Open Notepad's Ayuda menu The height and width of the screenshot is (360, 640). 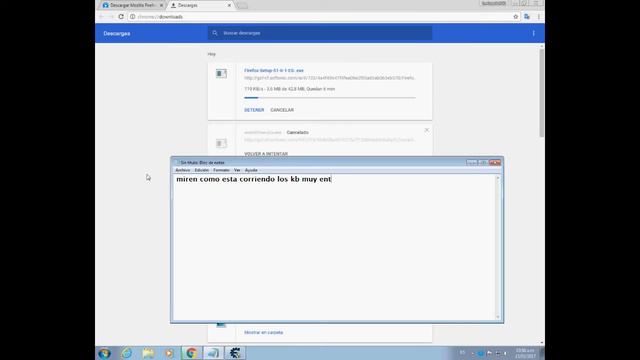click(x=251, y=170)
